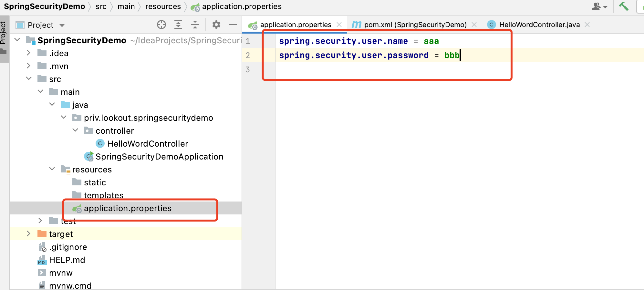The image size is (644, 290).
Task: Click gutter line number 1
Action: tap(248, 41)
